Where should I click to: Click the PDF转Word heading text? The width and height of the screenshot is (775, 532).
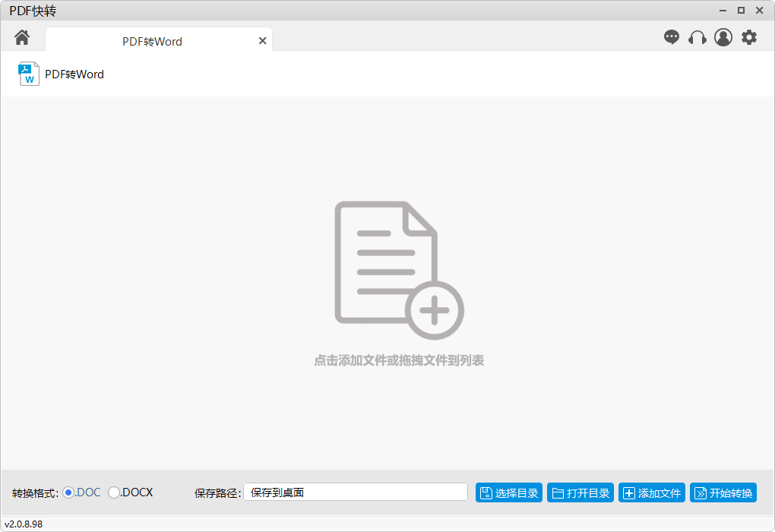[74, 74]
